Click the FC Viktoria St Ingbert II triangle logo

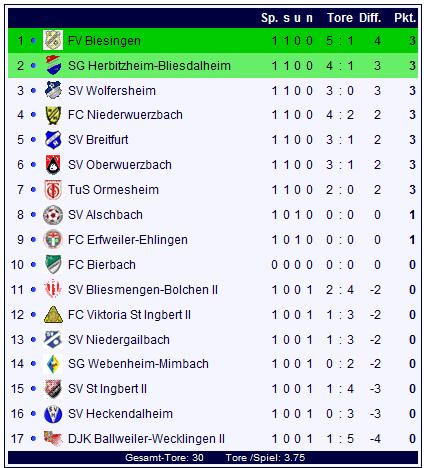click(53, 315)
